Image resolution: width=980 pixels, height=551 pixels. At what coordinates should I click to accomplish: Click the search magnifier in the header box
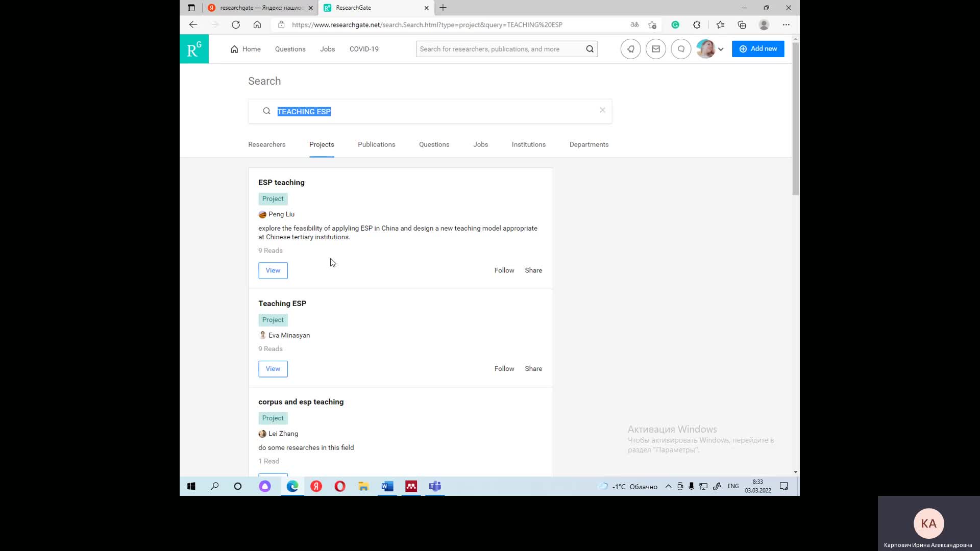pyautogui.click(x=590, y=49)
